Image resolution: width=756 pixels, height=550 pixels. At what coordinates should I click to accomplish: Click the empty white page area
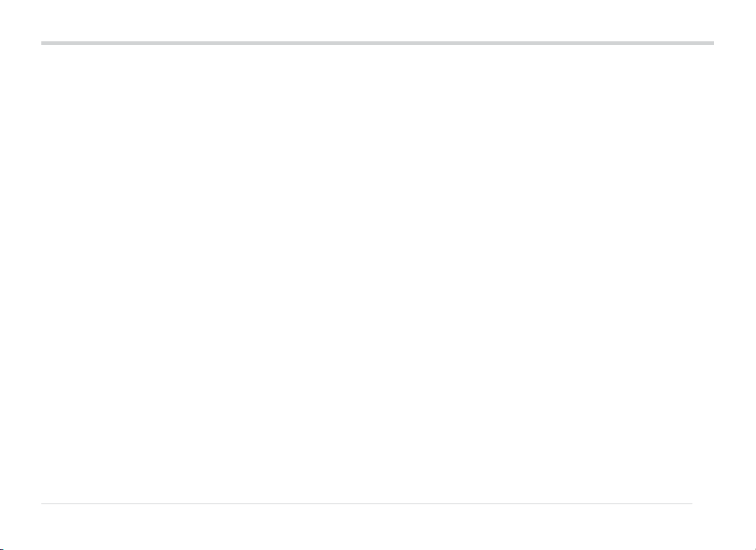pyautogui.click(x=378, y=273)
